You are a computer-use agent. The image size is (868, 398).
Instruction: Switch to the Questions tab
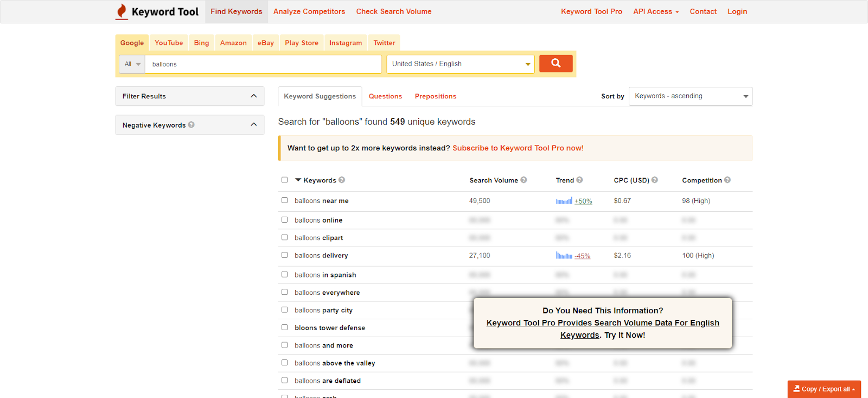(385, 96)
